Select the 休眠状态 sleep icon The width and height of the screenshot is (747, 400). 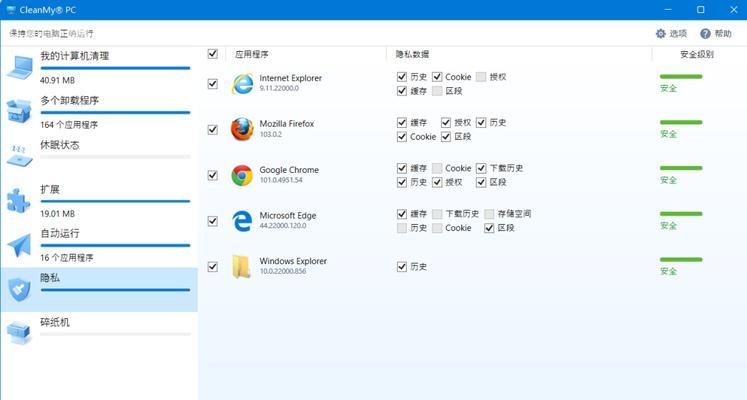pos(19,155)
